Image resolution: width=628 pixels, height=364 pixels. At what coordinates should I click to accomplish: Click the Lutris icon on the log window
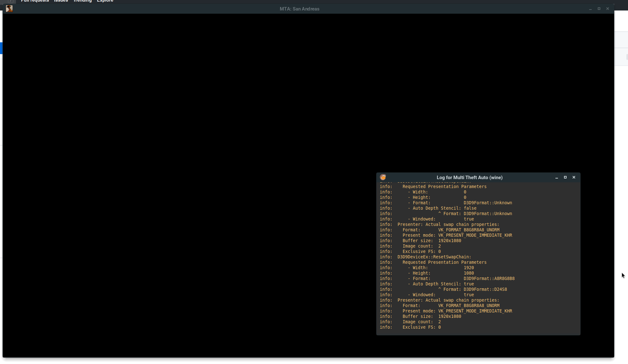click(x=383, y=177)
